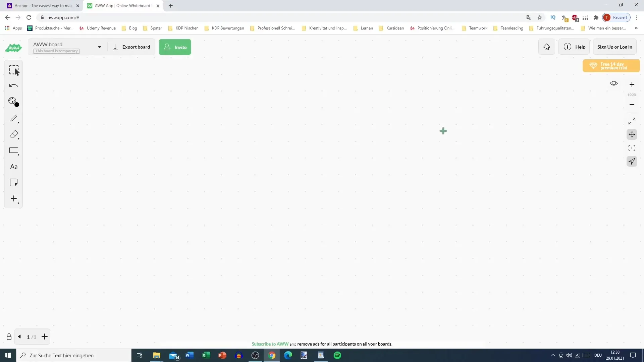
Task: Click Spotify taskbar icon
Action: (337, 355)
